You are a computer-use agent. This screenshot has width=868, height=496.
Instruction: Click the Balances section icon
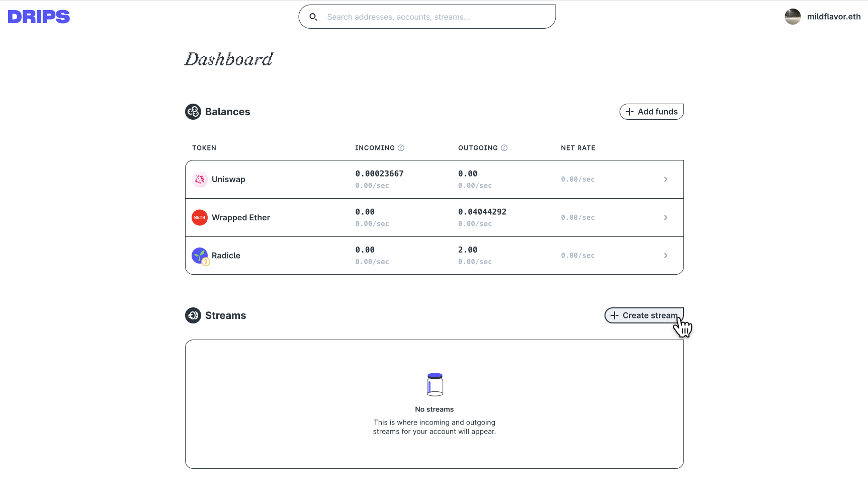click(193, 112)
